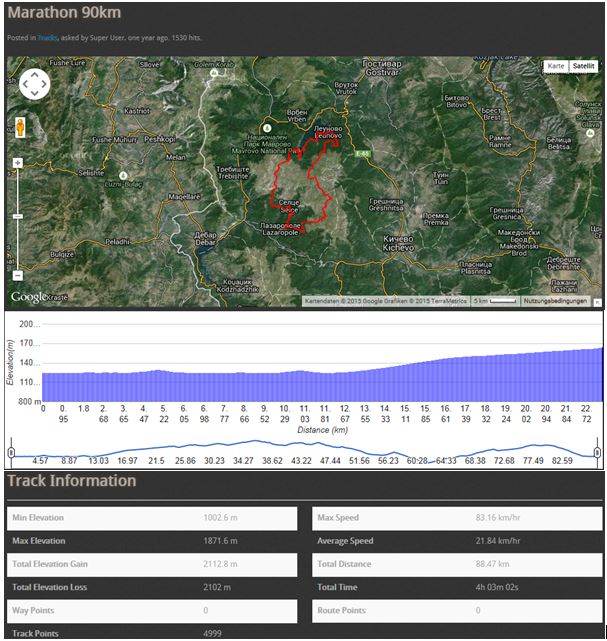
Task: Click the 5 km map scale bar
Action: point(496,301)
